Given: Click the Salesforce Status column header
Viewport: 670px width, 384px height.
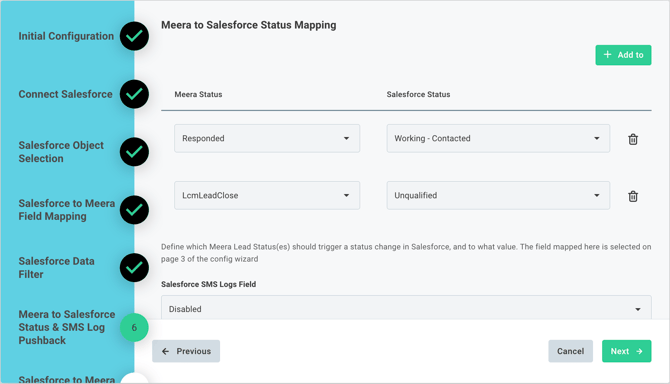Looking at the screenshot, I should (x=418, y=94).
